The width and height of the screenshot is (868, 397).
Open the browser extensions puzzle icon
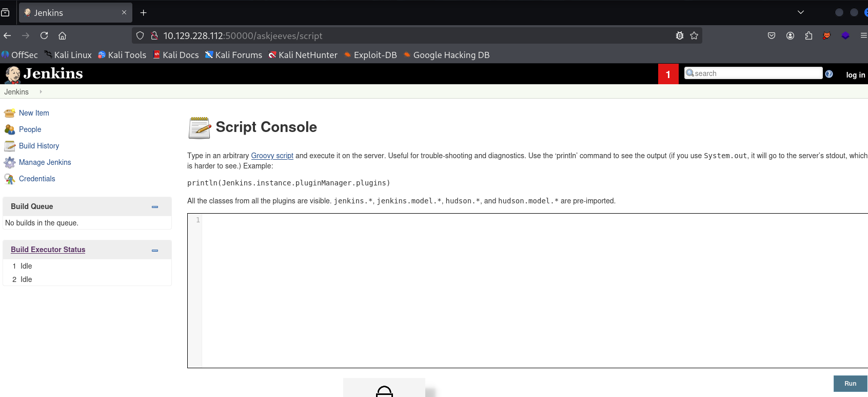coord(808,35)
